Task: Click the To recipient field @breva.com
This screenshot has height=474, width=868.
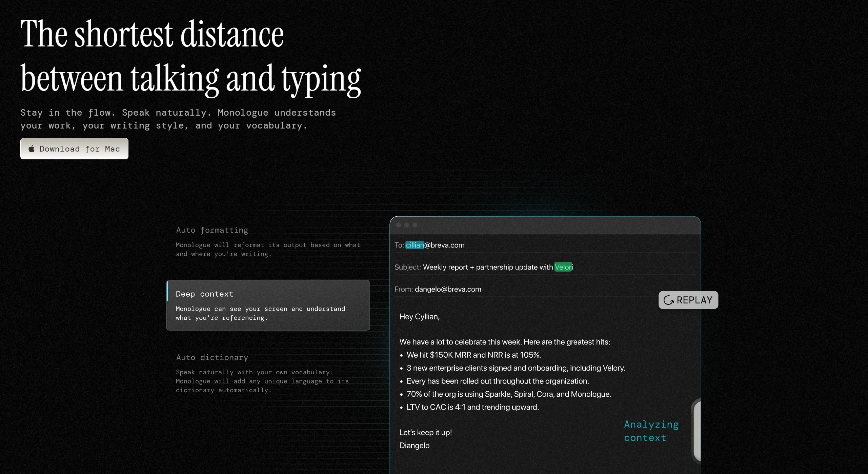Action: tap(444, 245)
